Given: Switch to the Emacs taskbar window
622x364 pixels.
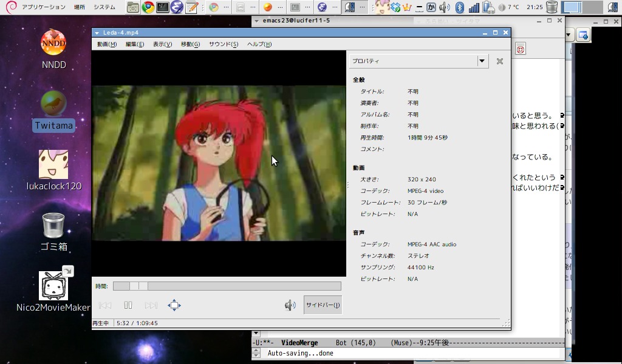Looking at the screenshot, I should click(x=327, y=7).
